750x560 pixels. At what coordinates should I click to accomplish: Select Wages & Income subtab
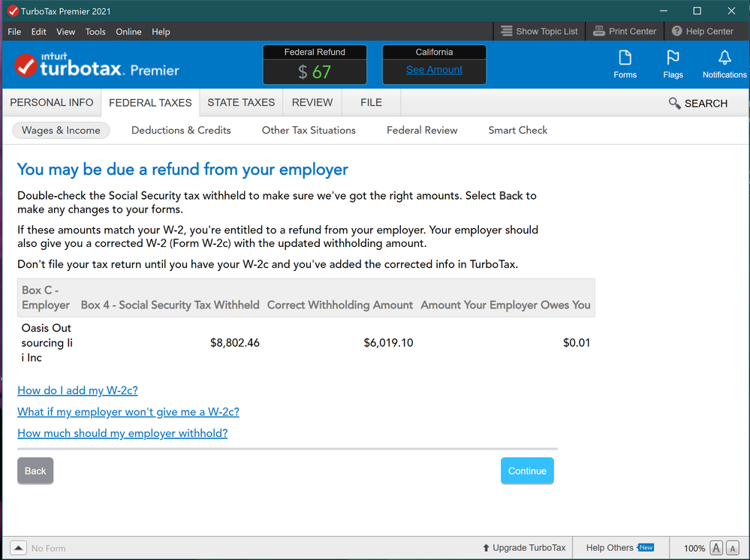coord(61,131)
